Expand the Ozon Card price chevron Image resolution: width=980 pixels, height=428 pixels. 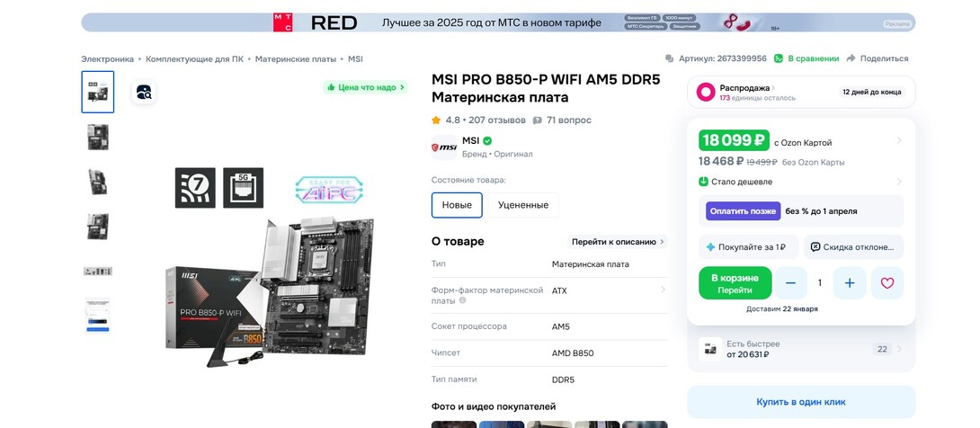coord(899,140)
